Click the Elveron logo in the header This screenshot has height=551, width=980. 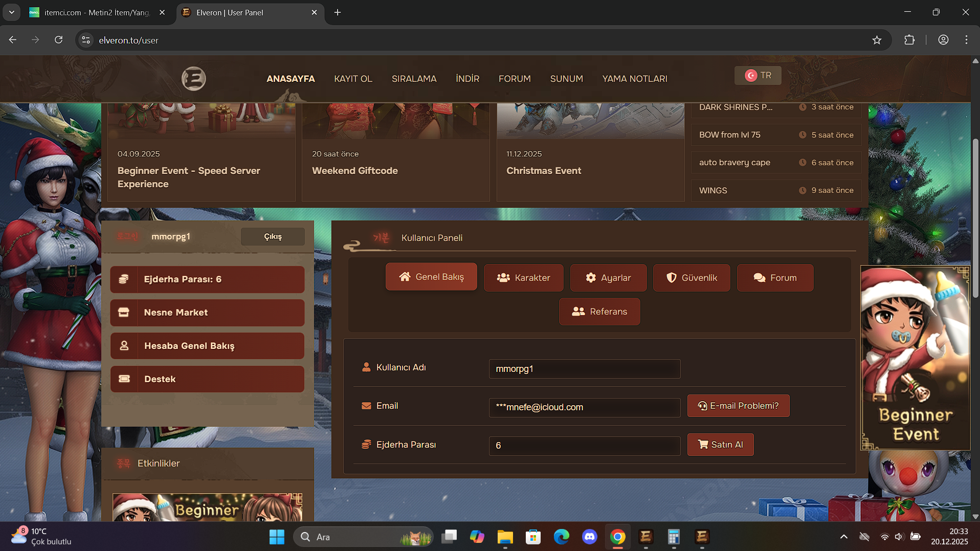pos(194,79)
